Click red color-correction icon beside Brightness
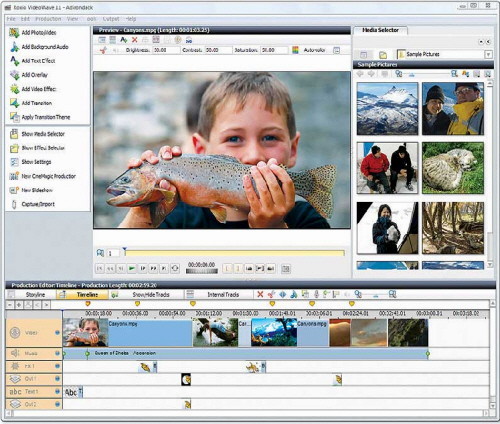This screenshot has width=500, height=424. coord(103,50)
